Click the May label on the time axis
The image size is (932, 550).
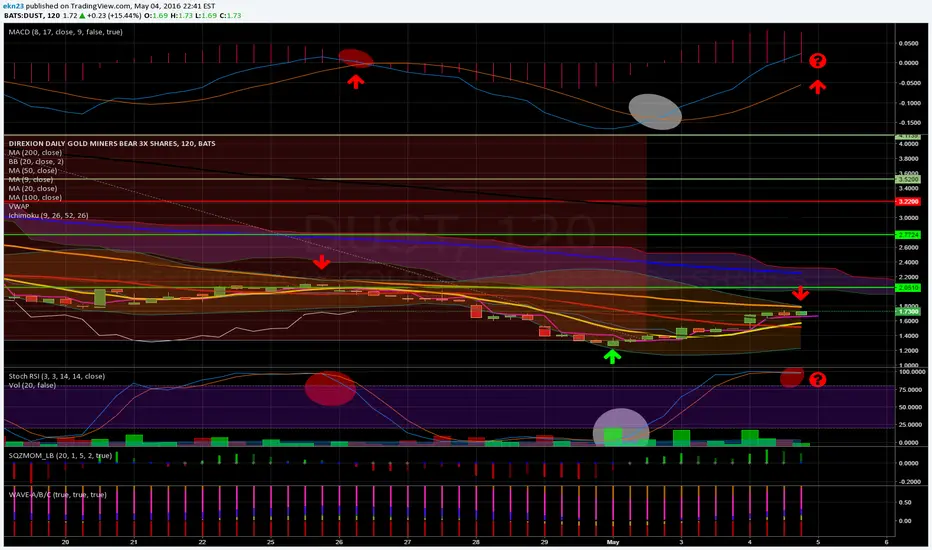click(x=613, y=542)
